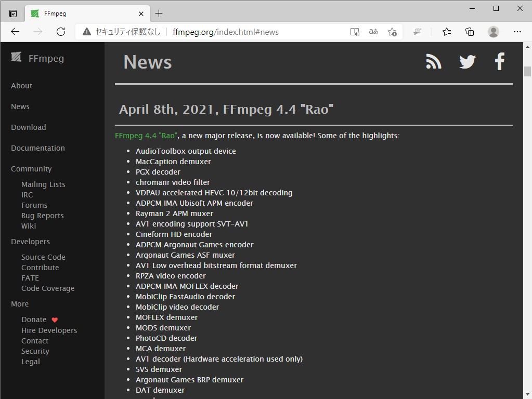Click the FFmpeg logo in the sidebar
Screen dimensions: 532x399
click(16, 57)
